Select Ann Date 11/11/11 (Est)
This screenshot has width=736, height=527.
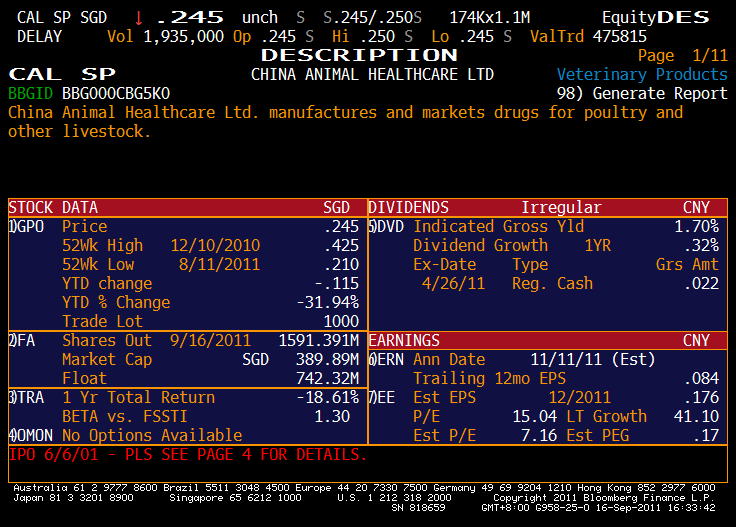(x=593, y=359)
